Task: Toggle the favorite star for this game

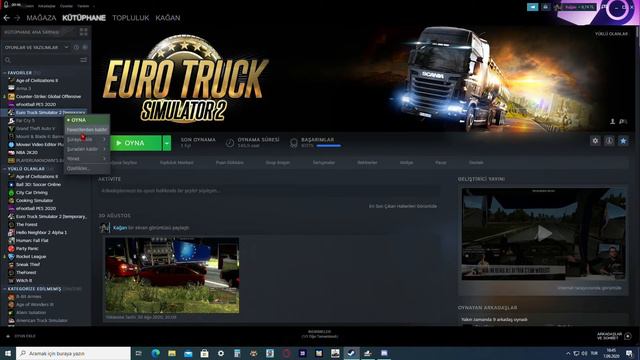Action: coord(623,141)
